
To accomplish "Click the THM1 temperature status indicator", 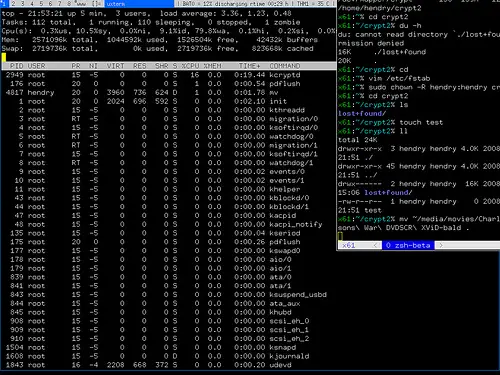I will tap(315, 4).
